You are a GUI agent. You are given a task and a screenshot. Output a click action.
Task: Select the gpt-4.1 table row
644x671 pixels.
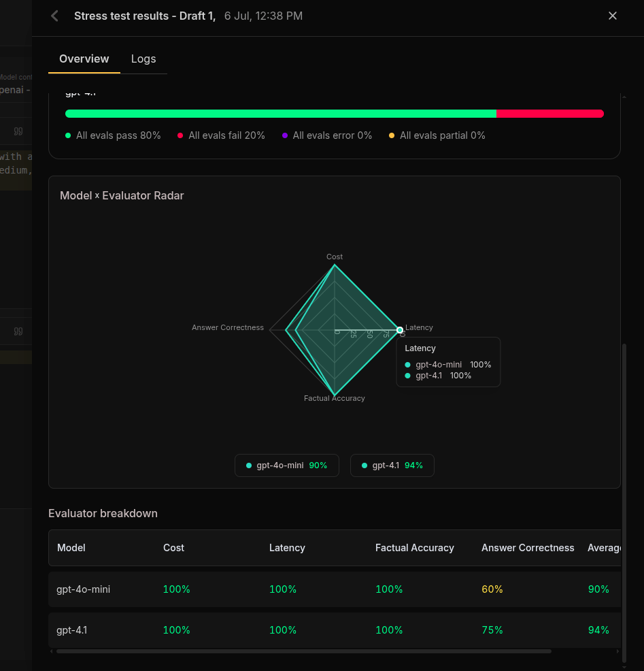click(x=335, y=630)
